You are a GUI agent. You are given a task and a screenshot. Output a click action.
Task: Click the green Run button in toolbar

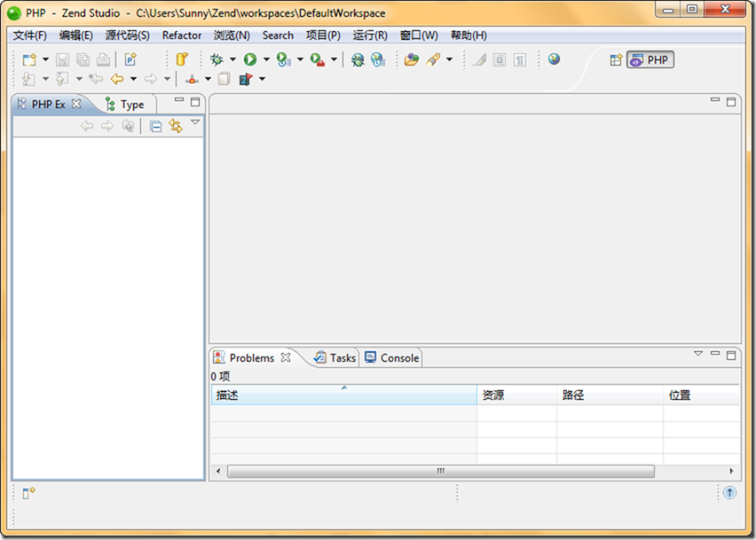pyautogui.click(x=250, y=59)
